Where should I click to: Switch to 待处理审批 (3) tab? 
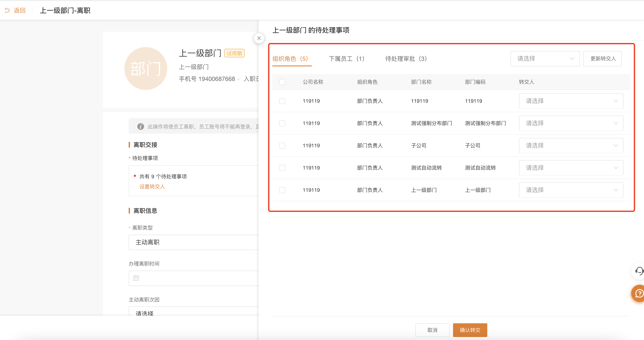point(406,59)
